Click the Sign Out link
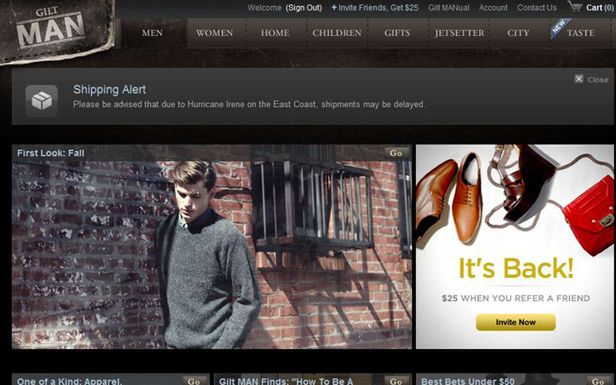 pyautogui.click(x=304, y=8)
